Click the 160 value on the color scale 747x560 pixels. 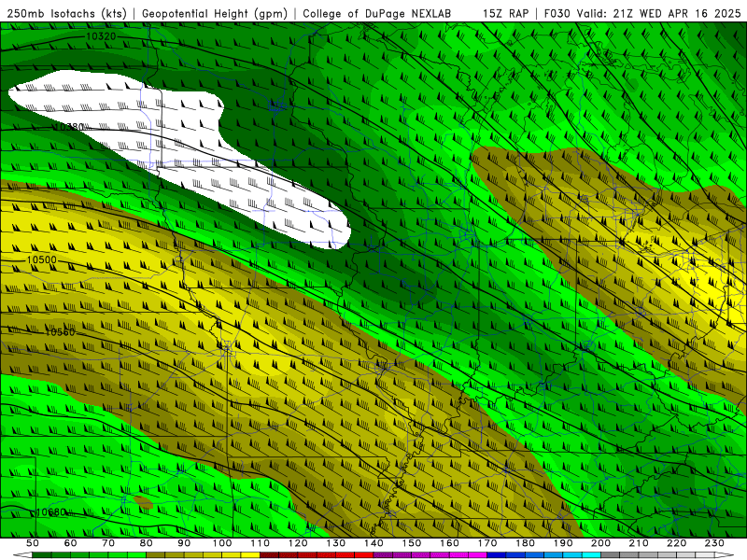(450, 543)
